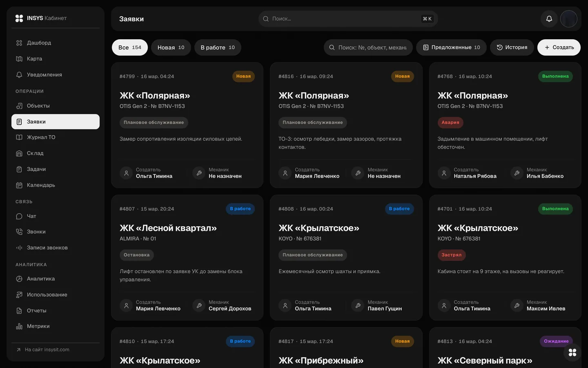Click the Создать button
The width and height of the screenshot is (588, 368).
pos(559,47)
